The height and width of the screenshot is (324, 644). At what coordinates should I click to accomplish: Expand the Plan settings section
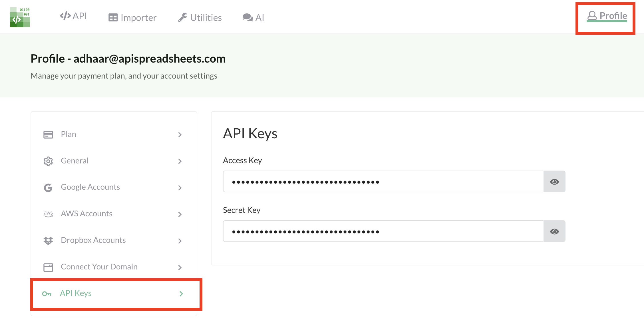point(180,135)
